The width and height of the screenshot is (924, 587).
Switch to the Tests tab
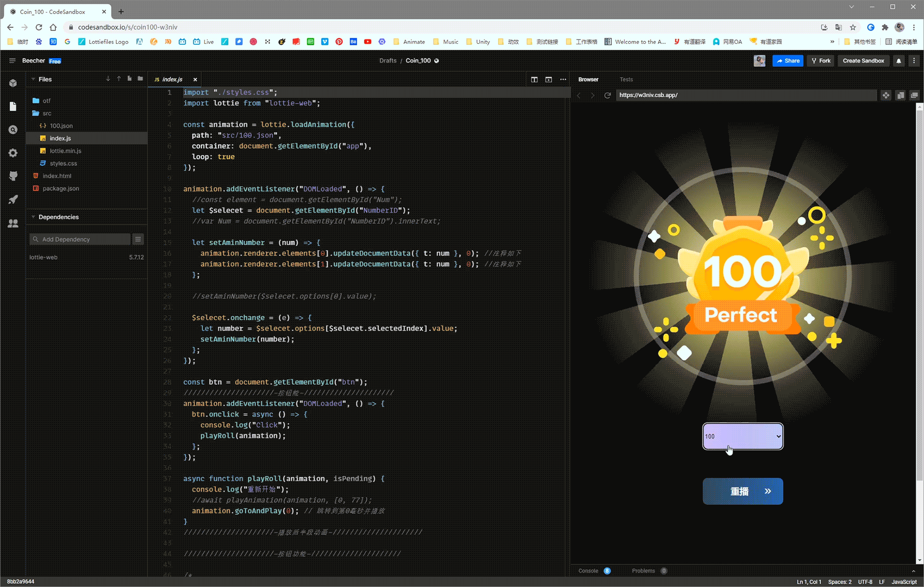(x=626, y=79)
